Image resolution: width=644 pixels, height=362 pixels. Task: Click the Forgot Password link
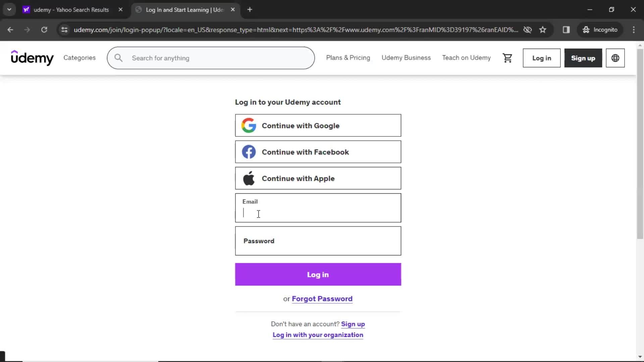(322, 299)
